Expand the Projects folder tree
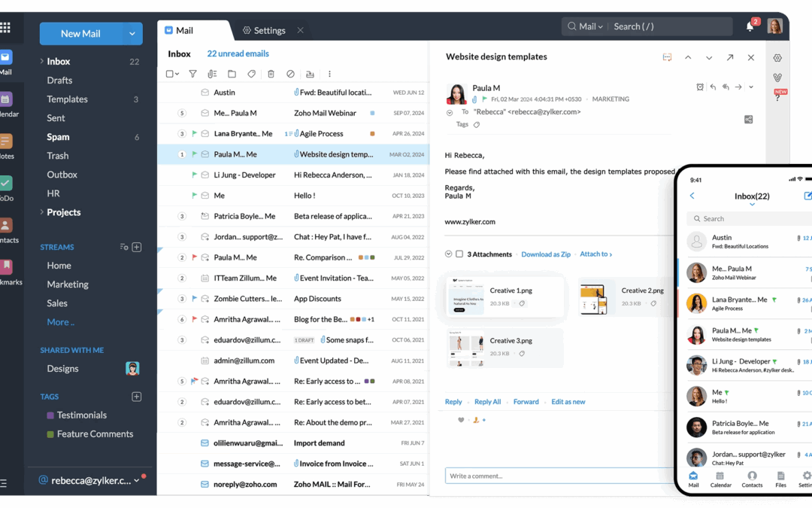The width and height of the screenshot is (812, 508). pos(41,212)
